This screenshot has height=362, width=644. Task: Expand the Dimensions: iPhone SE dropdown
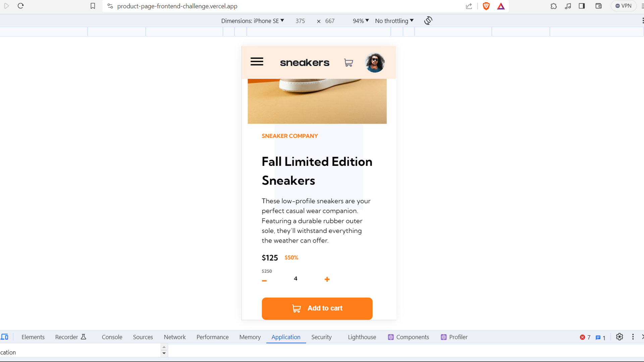tap(253, 21)
